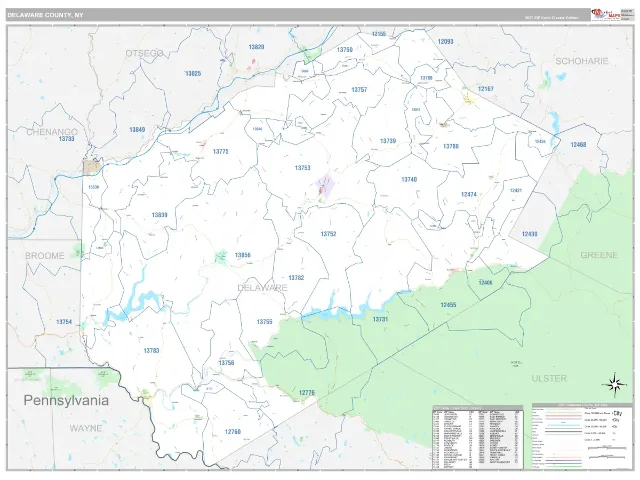640x480 pixels.
Task: Click ZIP code label 13750
Action: [344, 49]
